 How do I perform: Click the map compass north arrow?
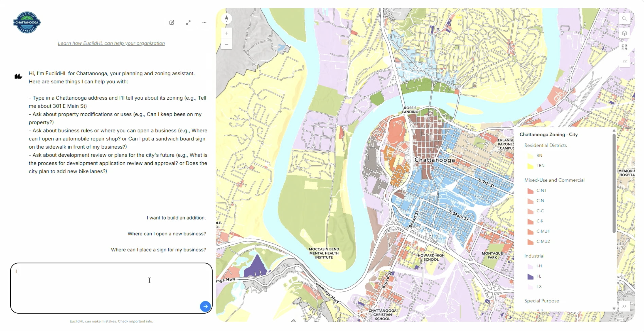[226, 19]
